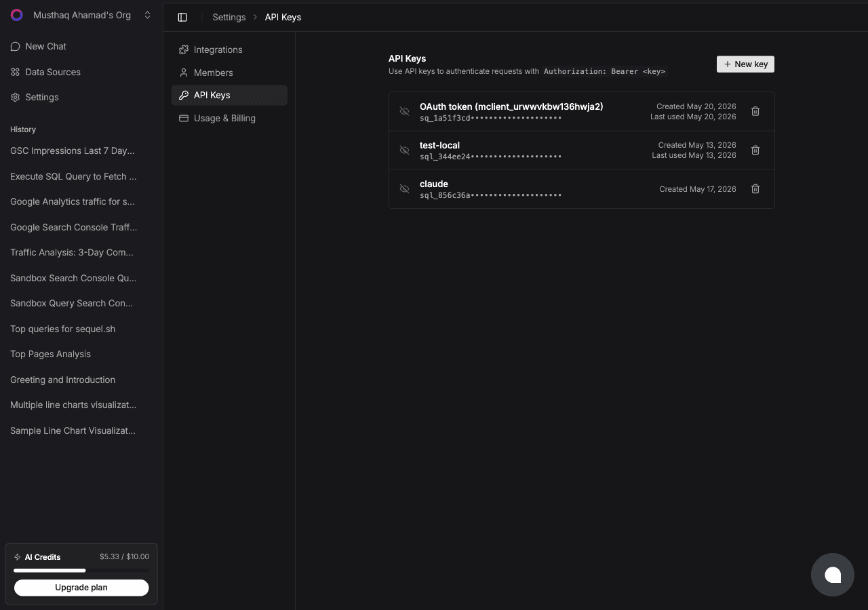Click the sq_1a51f3cd masked key text

tap(491, 118)
